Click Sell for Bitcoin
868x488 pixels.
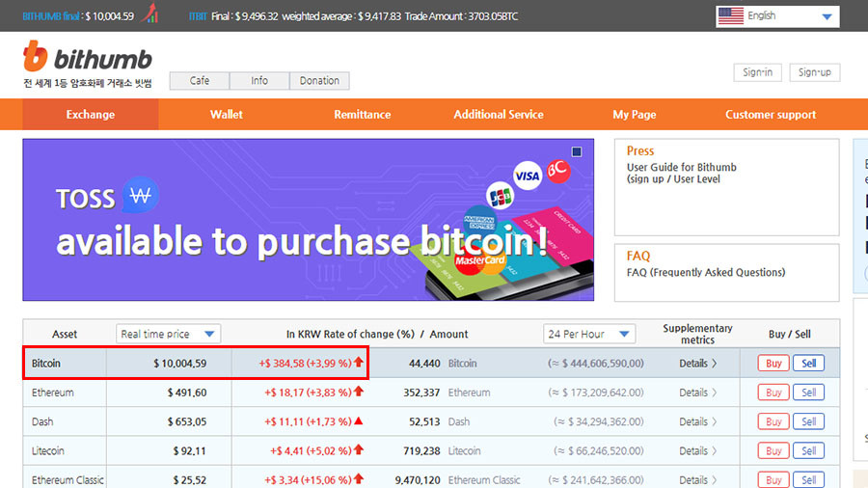click(x=809, y=364)
